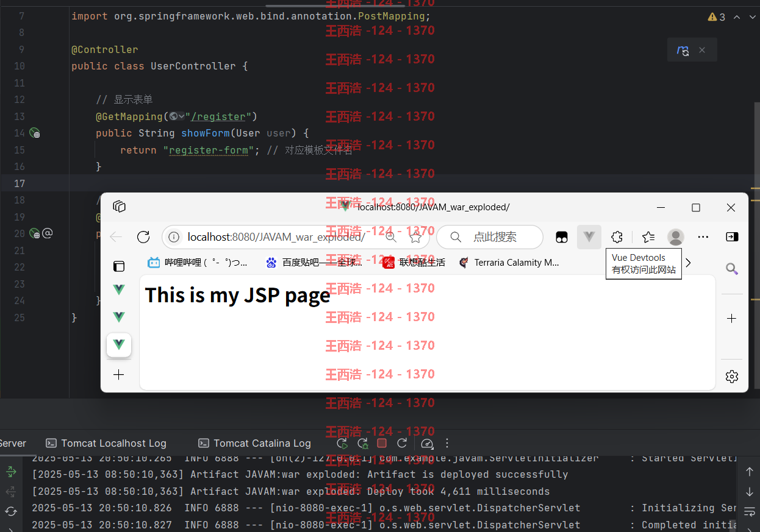Switch to the first Vue vertical tab
The width and height of the screenshot is (760, 532).
pos(119,290)
